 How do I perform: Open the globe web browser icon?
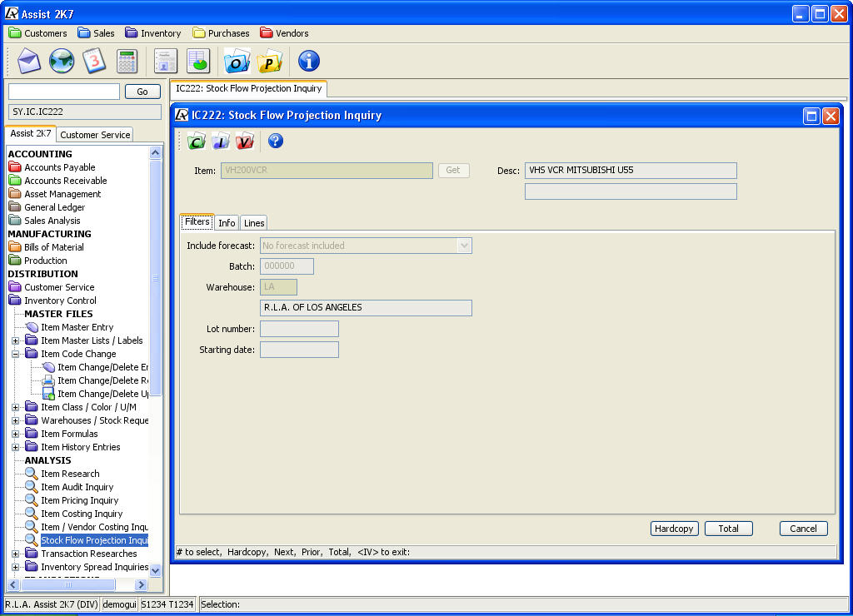62,61
